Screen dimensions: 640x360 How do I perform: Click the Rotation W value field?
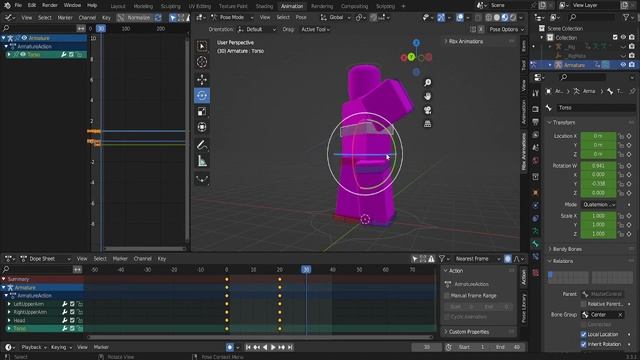[x=598, y=166]
